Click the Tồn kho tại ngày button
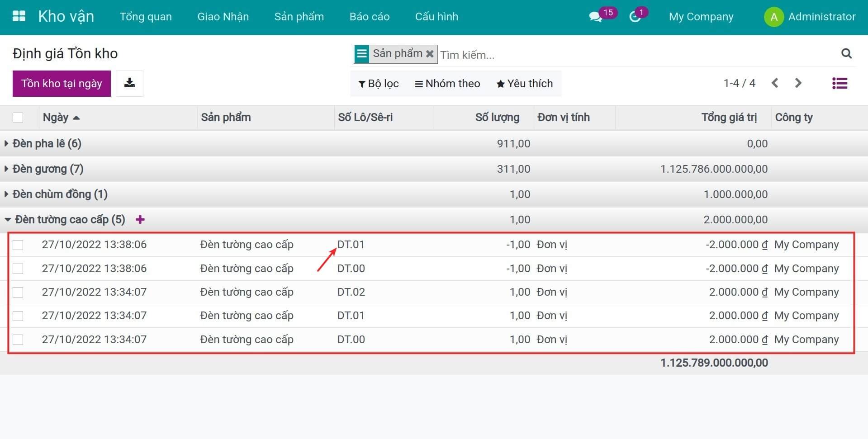The width and height of the screenshot is (868, 439). coord(62,84)
